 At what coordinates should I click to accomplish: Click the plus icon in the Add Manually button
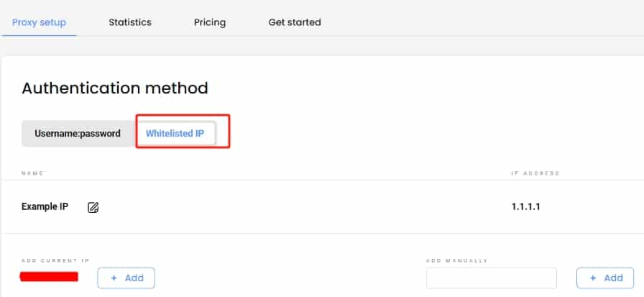coord(593,278)
